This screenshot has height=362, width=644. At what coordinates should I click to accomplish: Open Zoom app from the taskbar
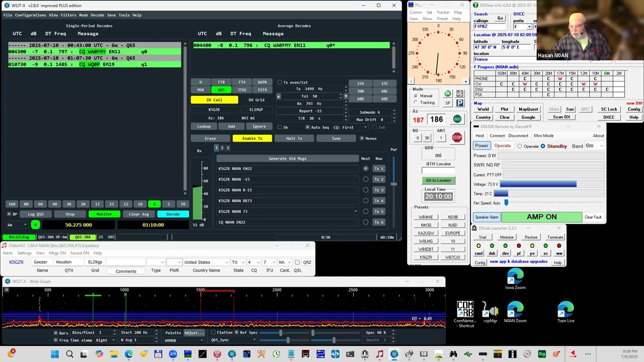coord(173,354)
